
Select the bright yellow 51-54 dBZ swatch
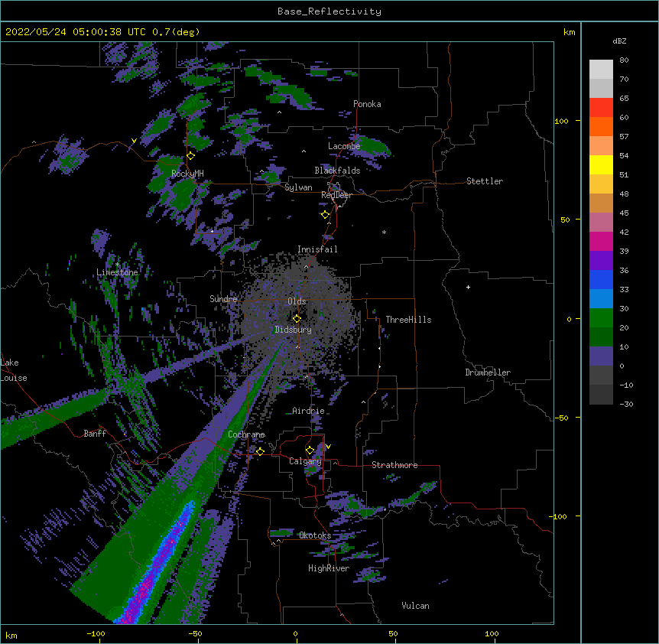pyautogui.click(x=601, y=164)
